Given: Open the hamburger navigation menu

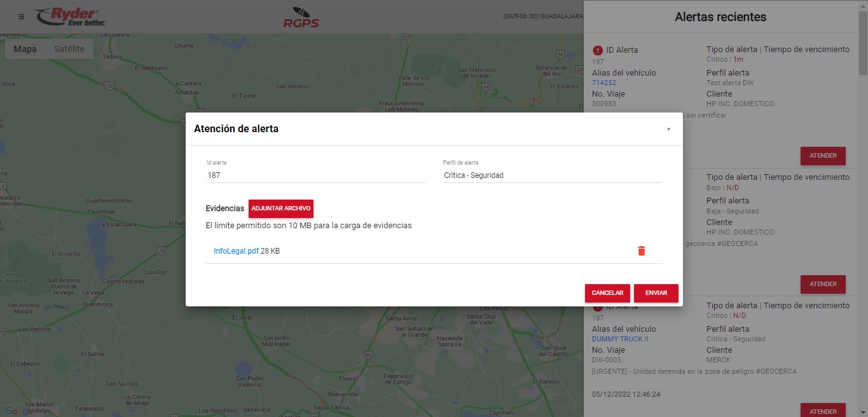Looking at the screenshot, I should click(x=22, y=17).
